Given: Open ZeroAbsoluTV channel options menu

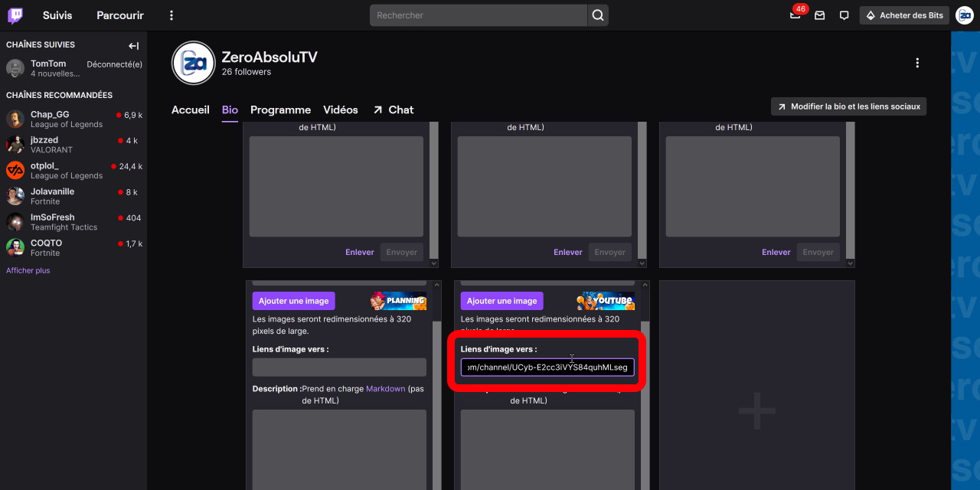Looking at the screenshot, I should 917,63.
